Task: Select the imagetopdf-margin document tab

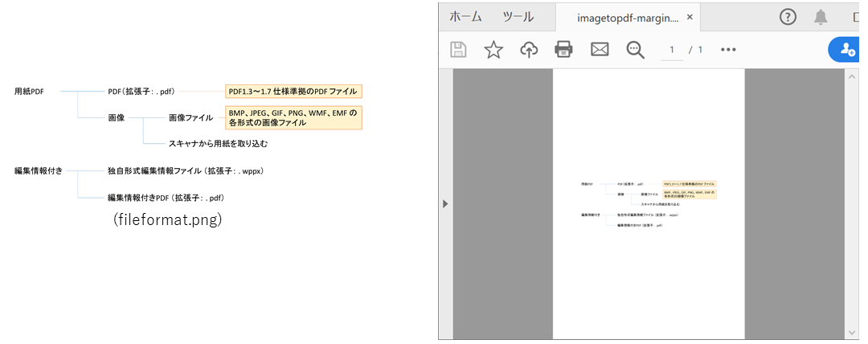Action: click(628, 17)
